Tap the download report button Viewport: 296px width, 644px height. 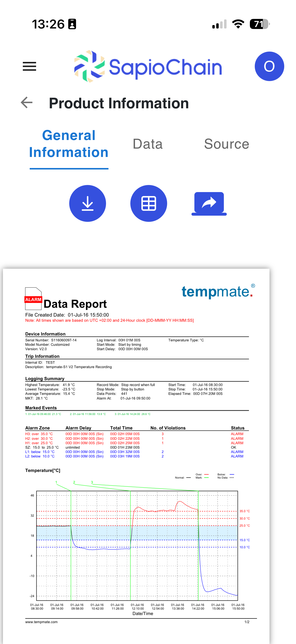(87, 204)
